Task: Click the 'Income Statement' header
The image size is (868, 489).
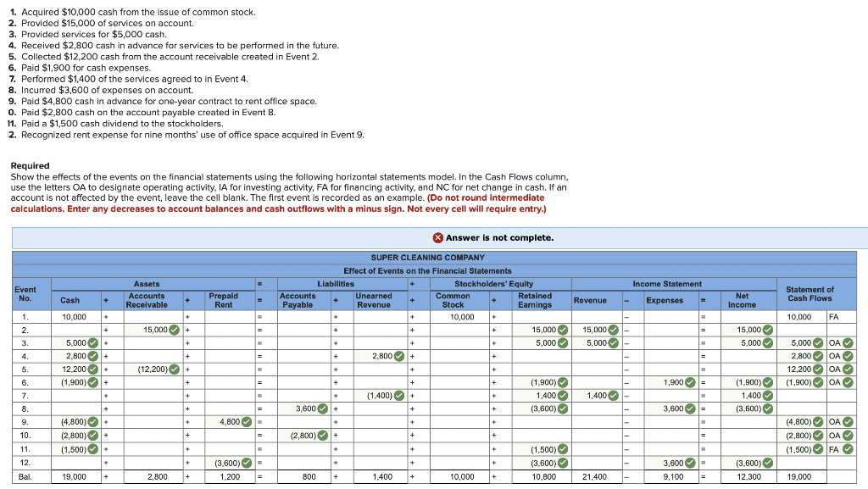Action: point(667,284)
